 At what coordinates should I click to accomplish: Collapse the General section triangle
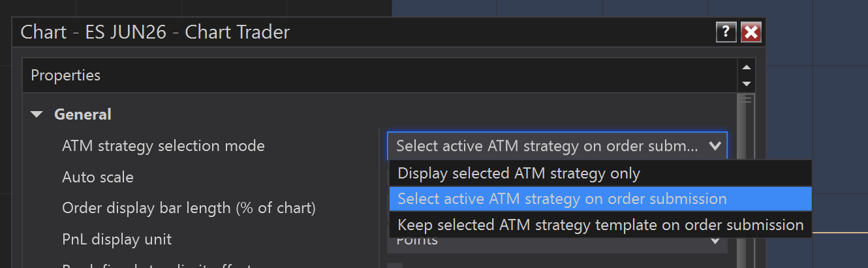(37, 115)
